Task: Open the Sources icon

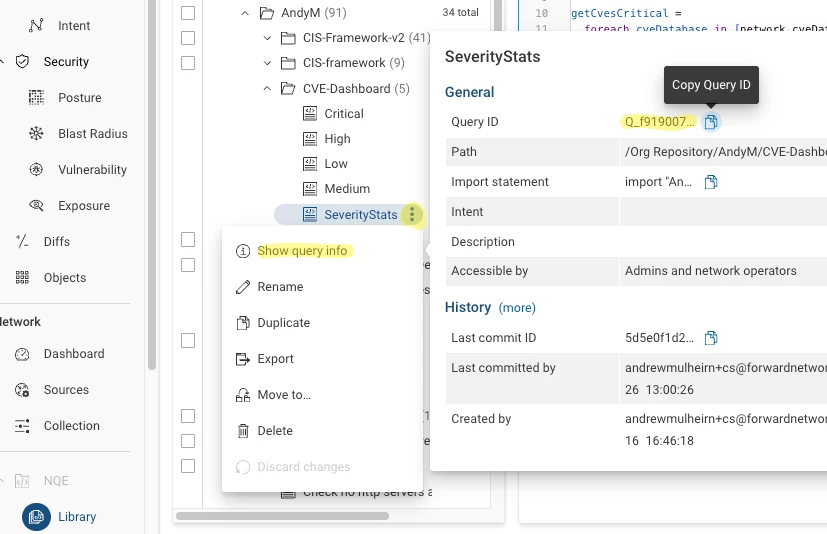Action: 22,390
